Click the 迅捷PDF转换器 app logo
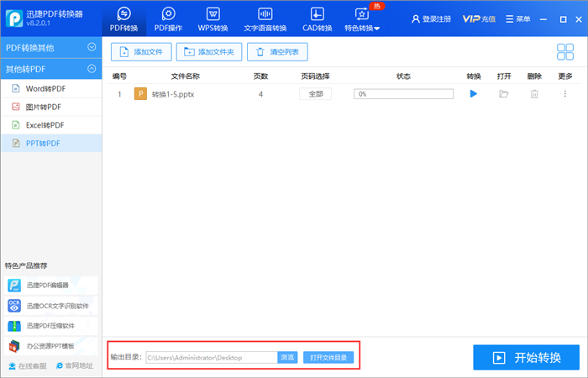This screenshot has width=588, height=378. tap(14, 18)
